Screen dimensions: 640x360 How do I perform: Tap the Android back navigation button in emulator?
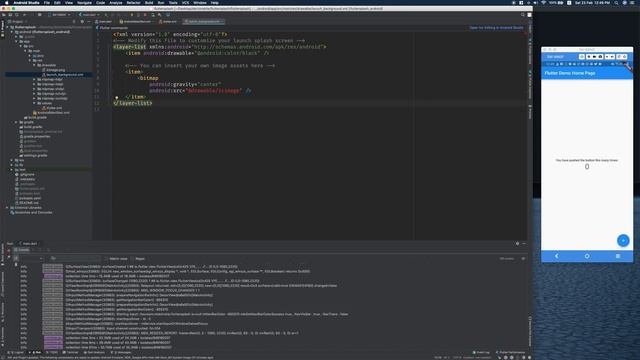click(556, 256)
